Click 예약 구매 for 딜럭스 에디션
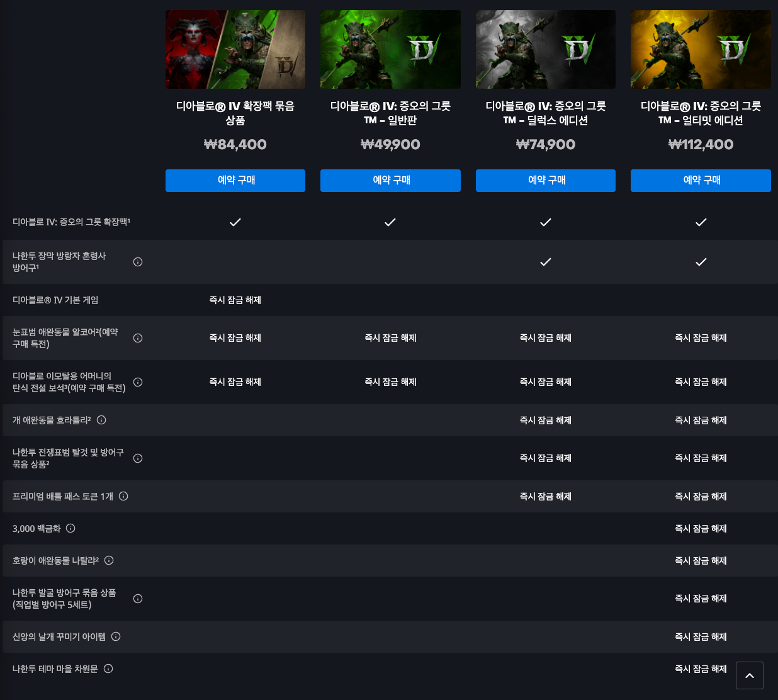This screenshot has height=700, width=778. point(546,181)
